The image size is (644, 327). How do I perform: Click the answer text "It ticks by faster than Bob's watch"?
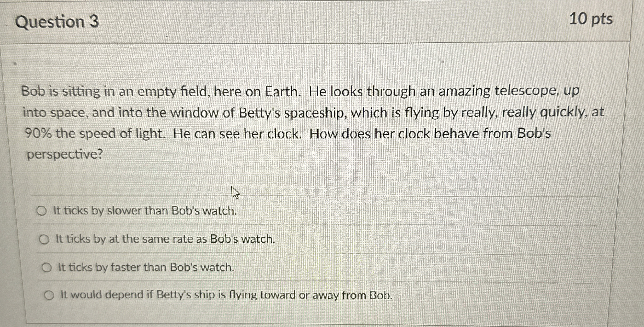146,268
